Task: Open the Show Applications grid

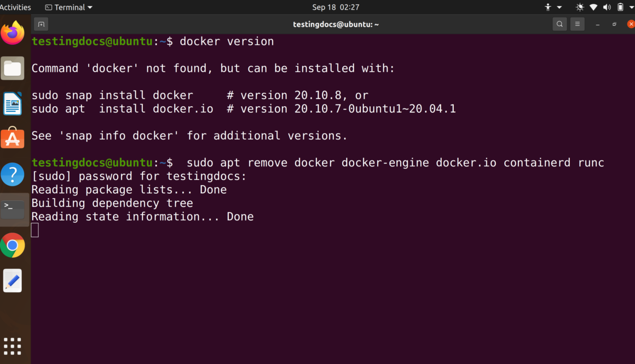Action: [13, 346]
